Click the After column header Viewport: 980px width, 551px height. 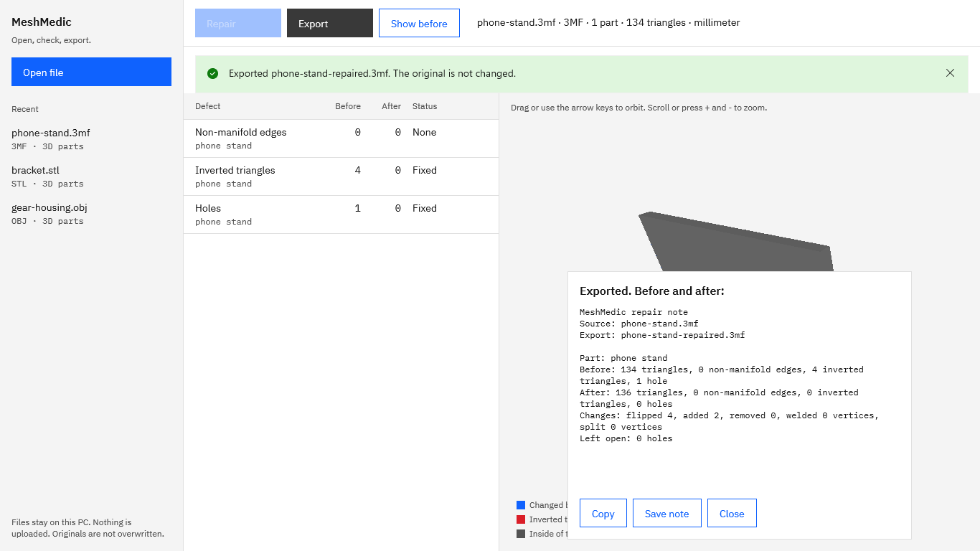click(x=391, y=106)
